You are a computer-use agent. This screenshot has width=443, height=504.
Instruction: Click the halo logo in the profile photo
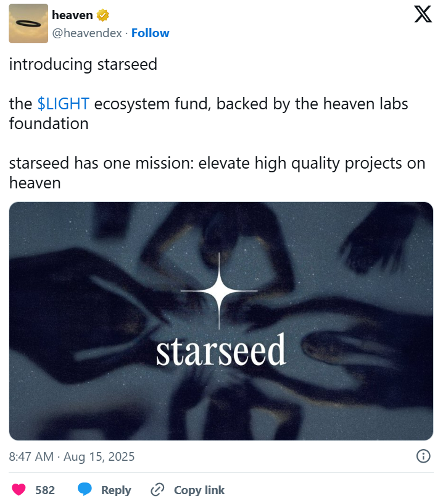click(x=27, y=23)
